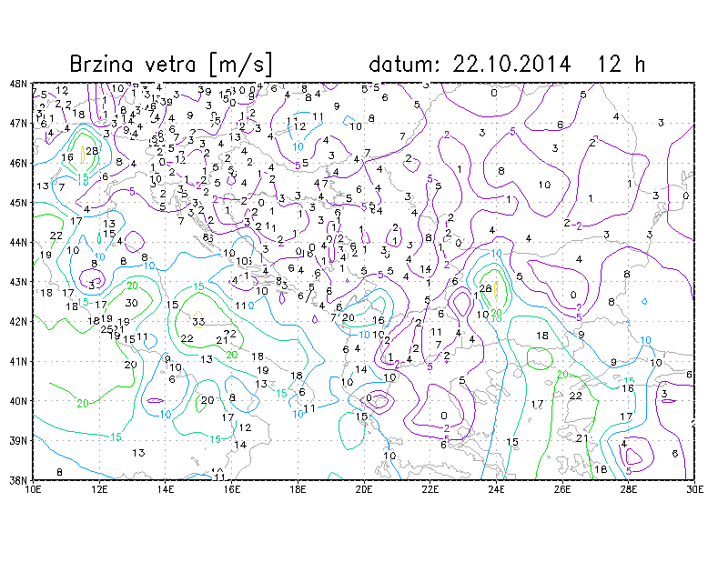The width and height of the screenshot is (728, 562).
Task: Click the "40N" latitude axis label
Action: click(x=18, y=401)
